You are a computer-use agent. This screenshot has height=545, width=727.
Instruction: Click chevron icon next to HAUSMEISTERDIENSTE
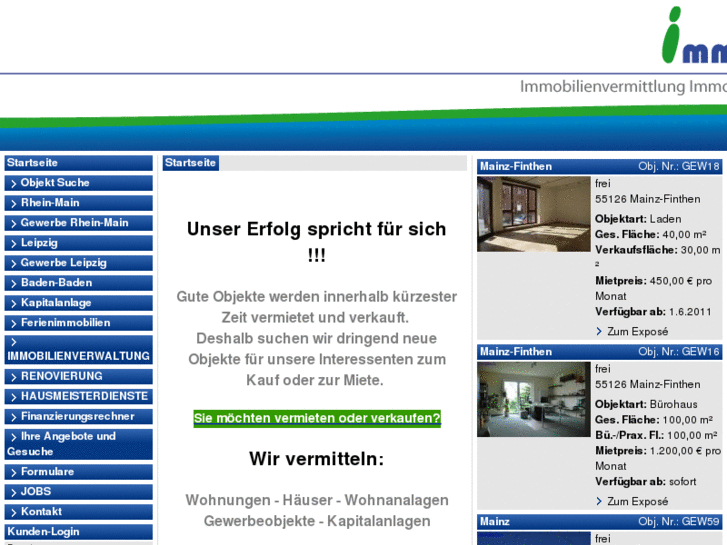coord(13,397)
